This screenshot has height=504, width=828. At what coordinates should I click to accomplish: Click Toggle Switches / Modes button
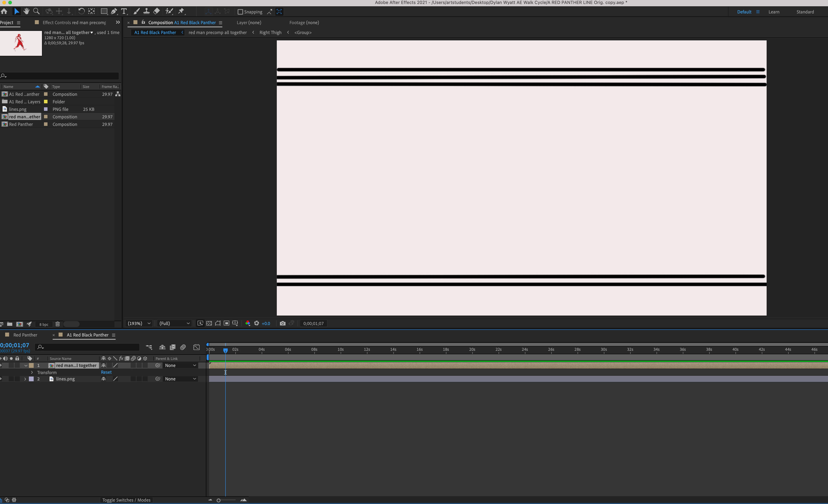click(x=126, y=500)
